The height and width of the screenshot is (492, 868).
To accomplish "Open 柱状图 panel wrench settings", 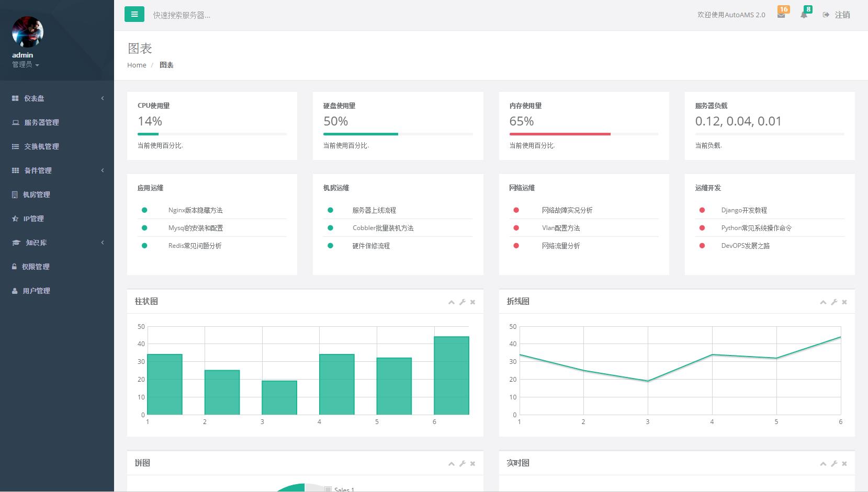I will (x=463, y=302).
